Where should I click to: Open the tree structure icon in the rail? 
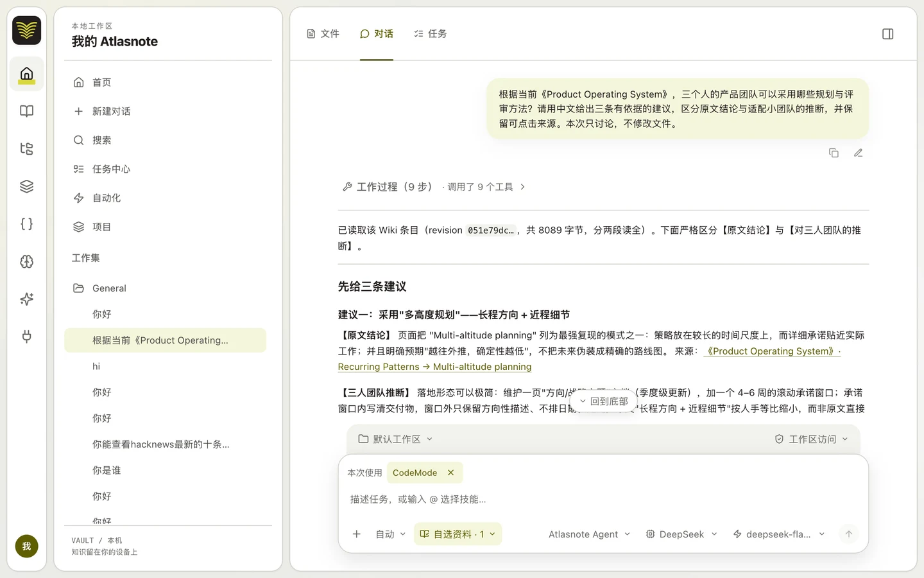tap(26, 149)
